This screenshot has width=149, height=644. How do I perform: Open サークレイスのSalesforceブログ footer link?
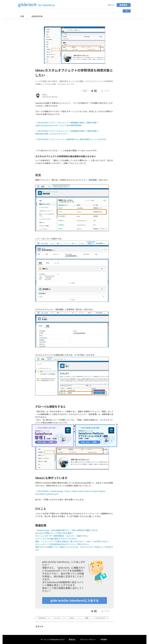point(53,639)
